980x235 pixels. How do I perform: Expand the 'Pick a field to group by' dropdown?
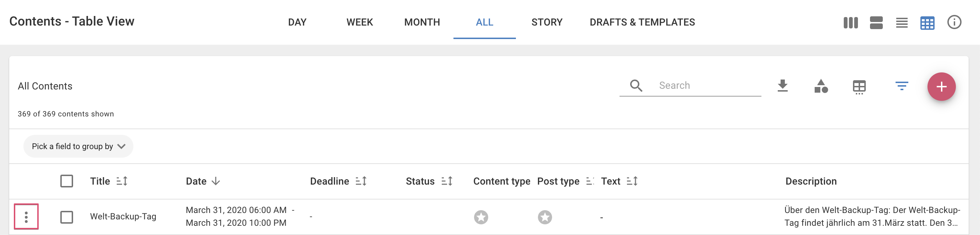(x=78, y=146)
